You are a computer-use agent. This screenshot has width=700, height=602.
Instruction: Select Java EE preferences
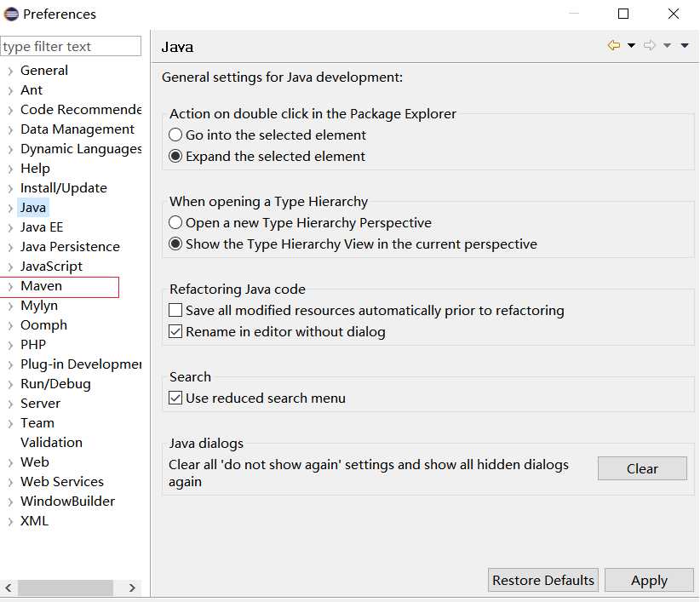point(42,227)
